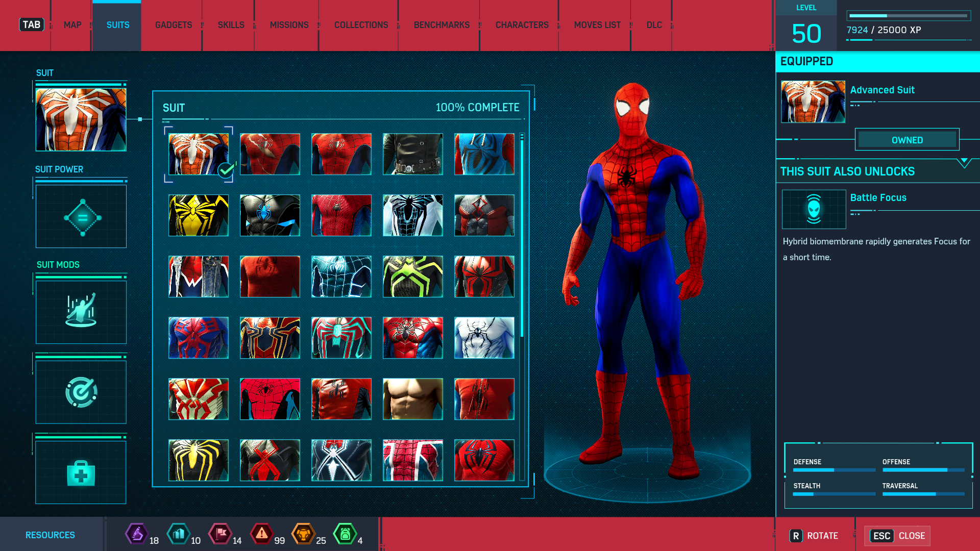Viewport: 980px width, 551px height.
Task: Switch to the Gadgets tab
Action: [174, 25]
